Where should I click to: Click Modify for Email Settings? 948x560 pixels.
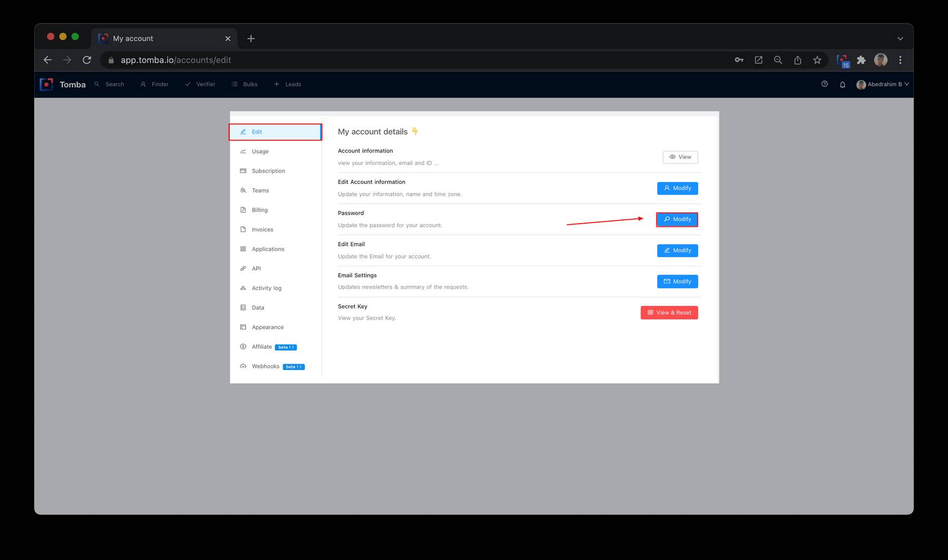(x=677, y=282)
